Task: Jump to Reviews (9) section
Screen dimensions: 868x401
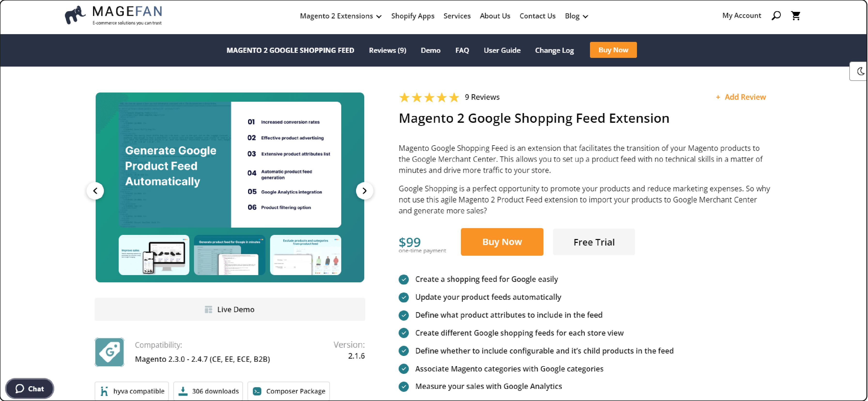Action: [387, 50]
